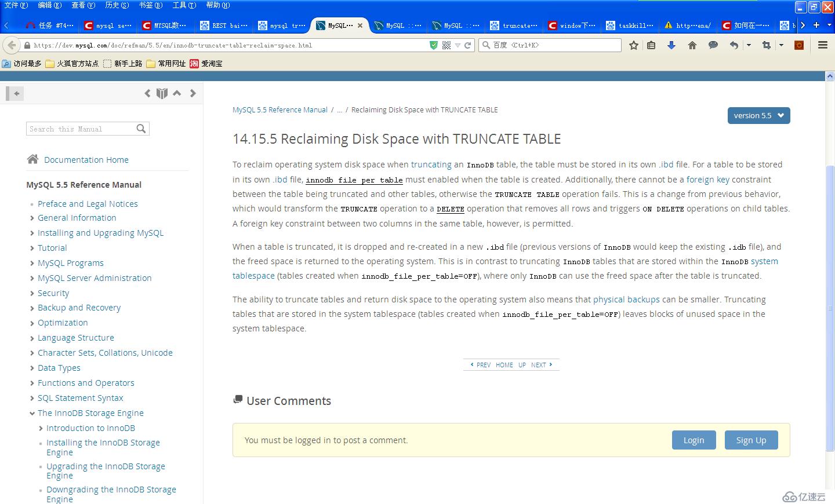This screenshot has height=504, width=835.
Task: Go to the browser home page icon
Action: (x=692, y=45)
